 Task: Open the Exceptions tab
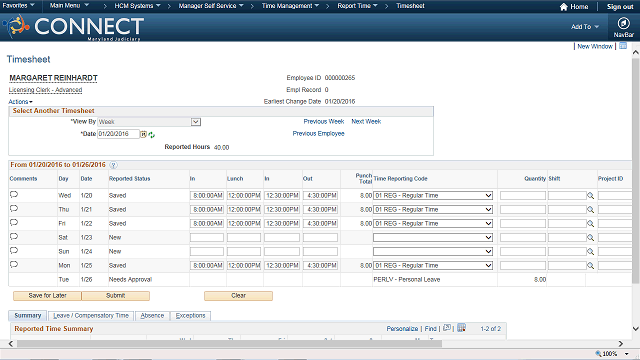point(190,316)
